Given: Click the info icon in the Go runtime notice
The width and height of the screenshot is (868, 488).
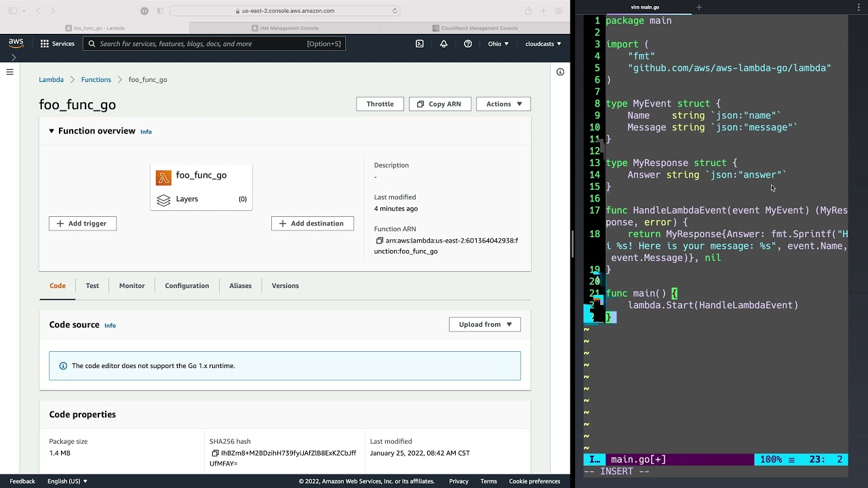Looking at the screenshot, I should (63, 366).
